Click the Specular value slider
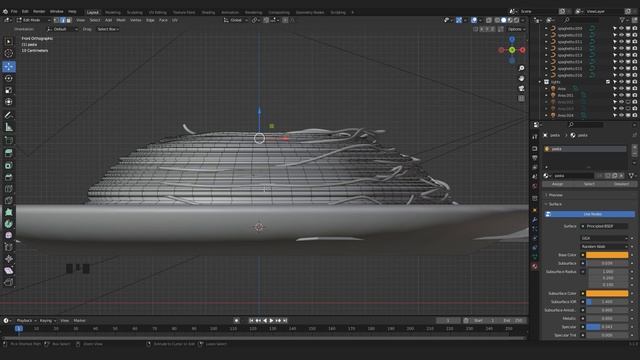The width and height of the screenshot is (640, 360). point(607,327)
